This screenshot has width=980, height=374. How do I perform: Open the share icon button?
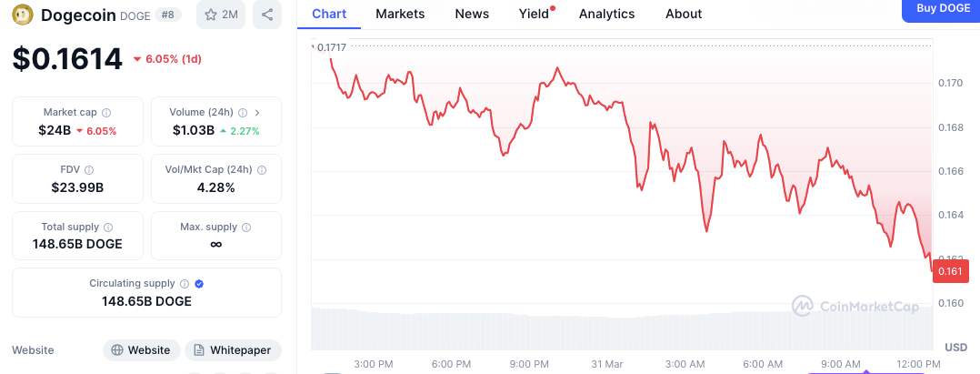(266, 15)
